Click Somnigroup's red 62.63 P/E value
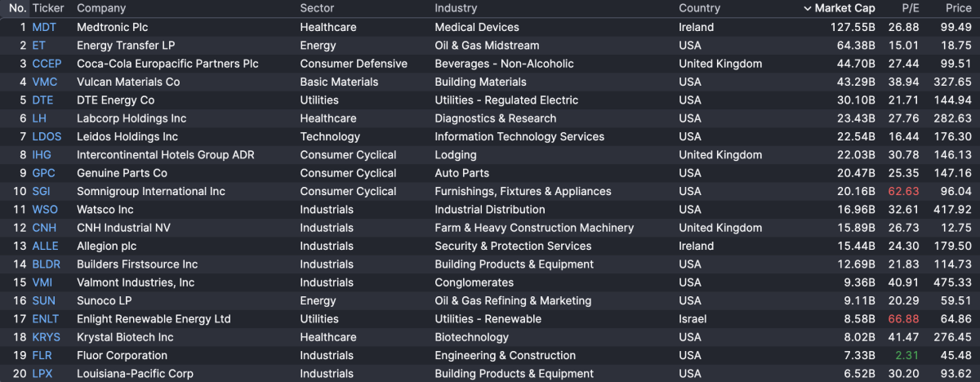Image resolution: width=980 pixels, height=382 pixels. click(904, 191)
